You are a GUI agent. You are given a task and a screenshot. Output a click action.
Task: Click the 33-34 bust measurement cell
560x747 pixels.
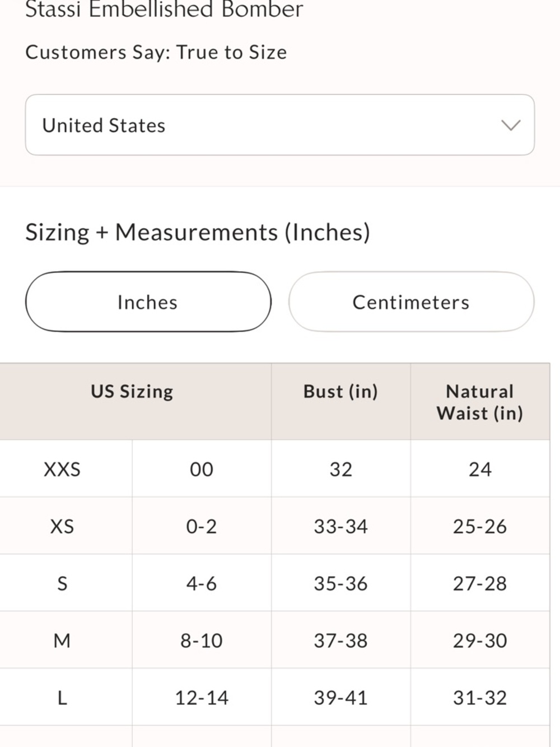(x=340, y=526)
